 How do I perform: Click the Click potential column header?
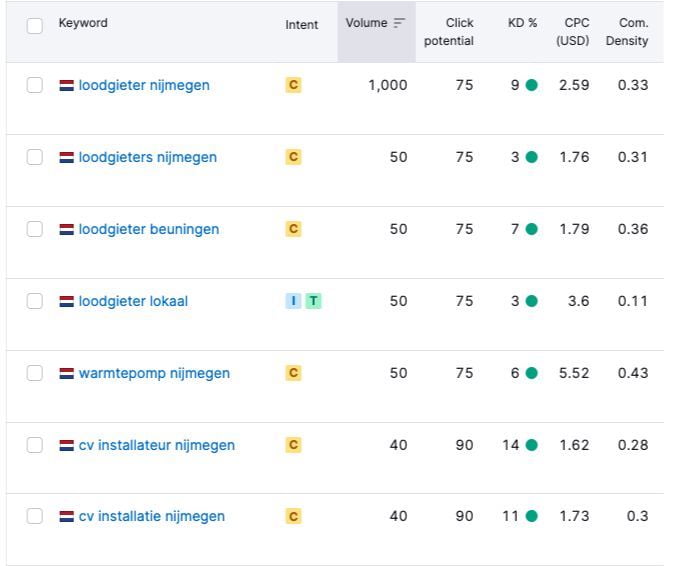[449, 32]
